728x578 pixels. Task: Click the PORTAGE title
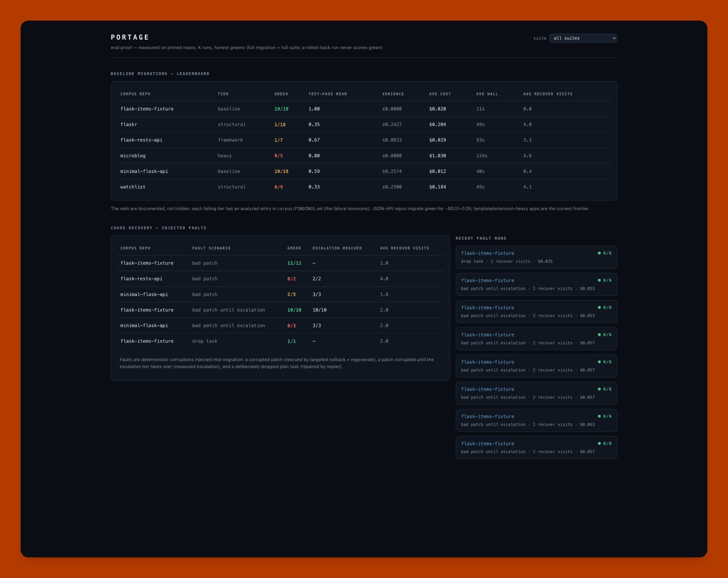130,37
